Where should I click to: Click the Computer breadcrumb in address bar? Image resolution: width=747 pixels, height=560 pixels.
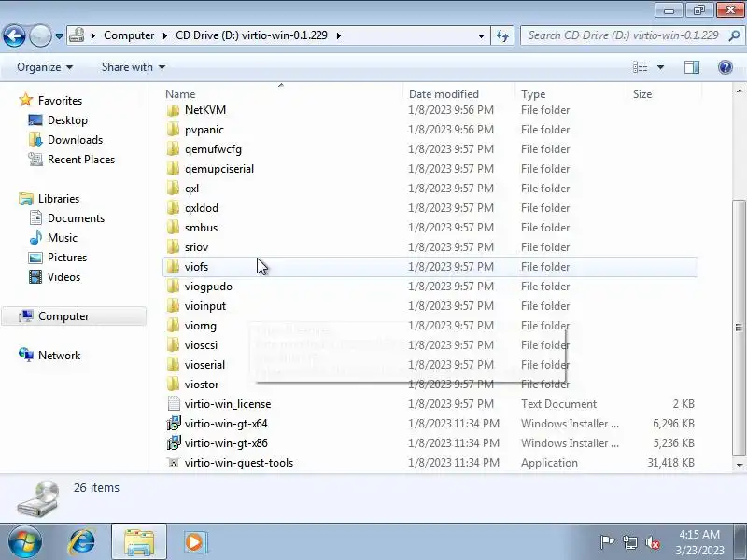click(x=129, y=35)
